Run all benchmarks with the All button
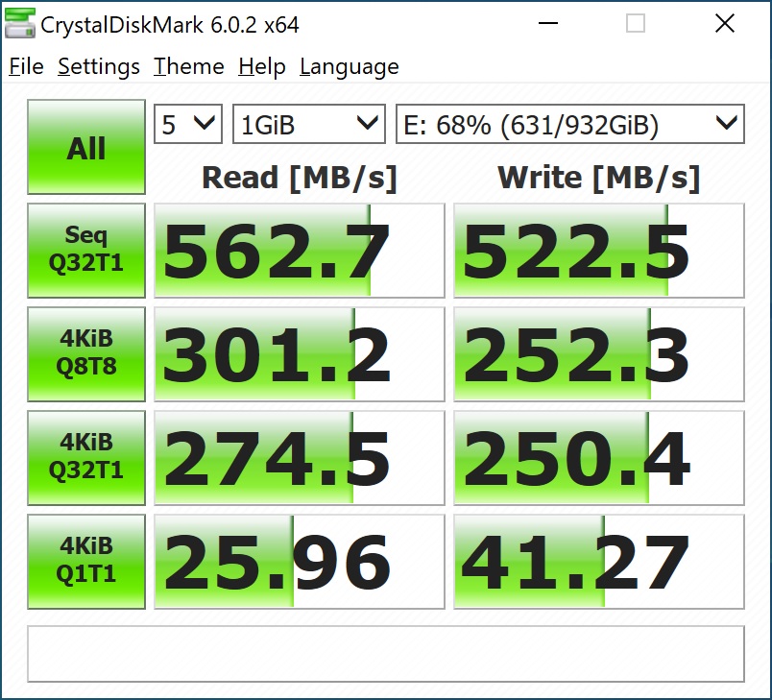The width and height of the screenshot is (772, 700). 86,147
